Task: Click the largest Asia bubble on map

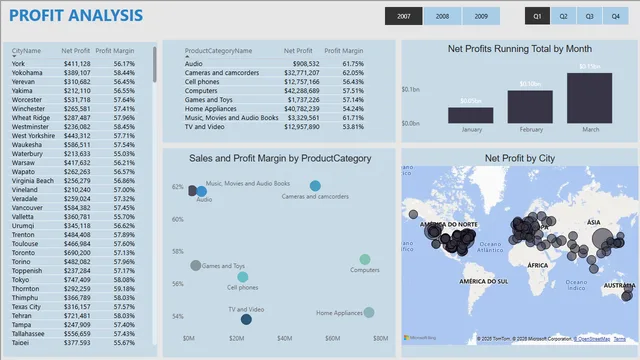Action: (602, 238)
